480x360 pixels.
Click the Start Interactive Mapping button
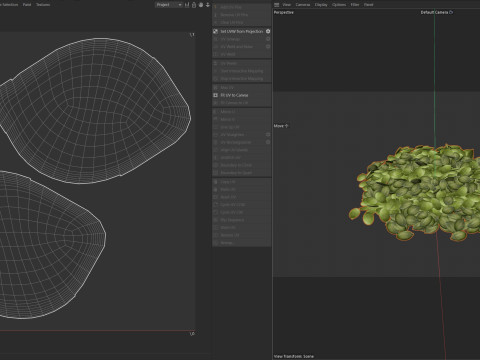coord(242,71)
